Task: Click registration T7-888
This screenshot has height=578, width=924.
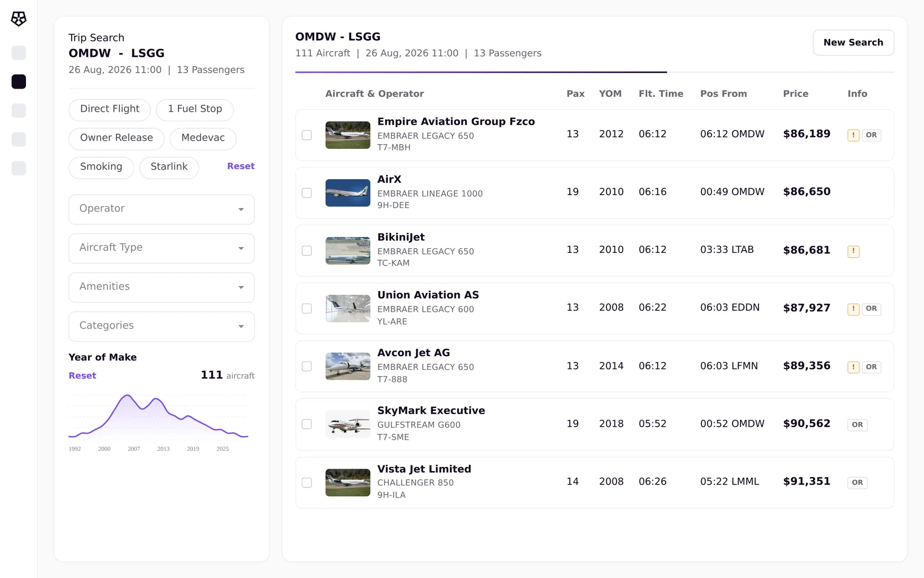Action: pos(392,380)
